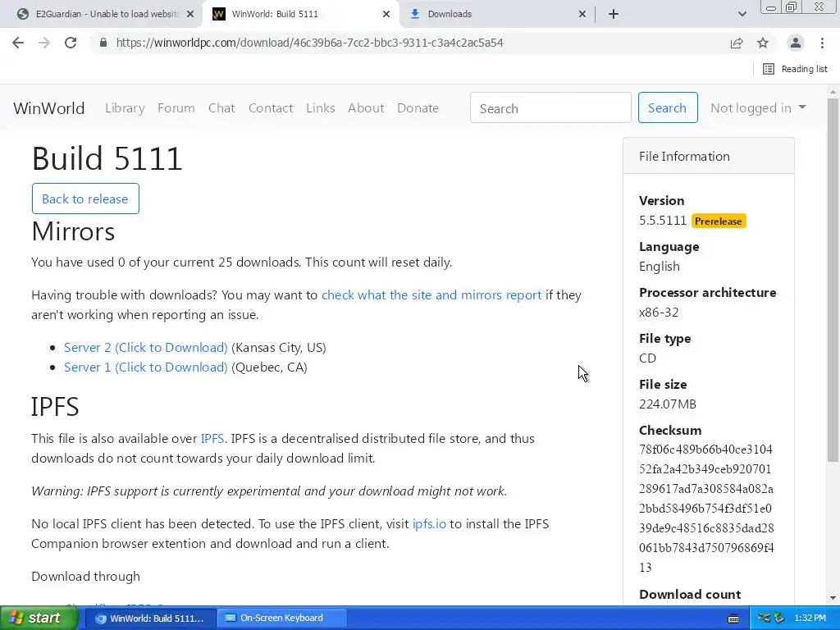
Task: Click the padlock site info icon
Action: 103,43
